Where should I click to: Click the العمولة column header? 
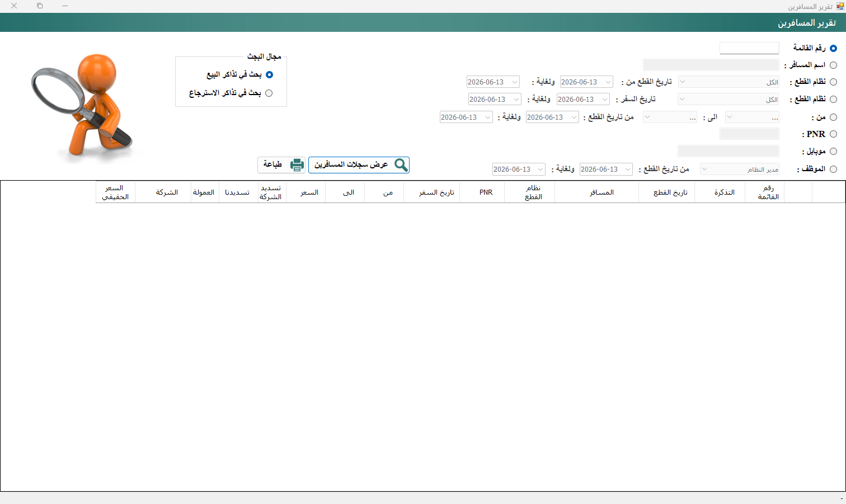205,192
